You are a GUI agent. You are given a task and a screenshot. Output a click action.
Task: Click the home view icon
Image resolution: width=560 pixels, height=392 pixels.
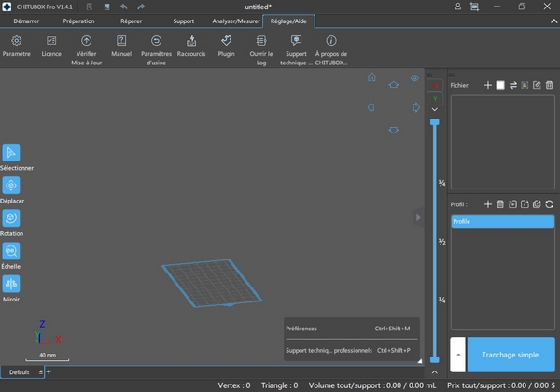click(x=371, y=77)
